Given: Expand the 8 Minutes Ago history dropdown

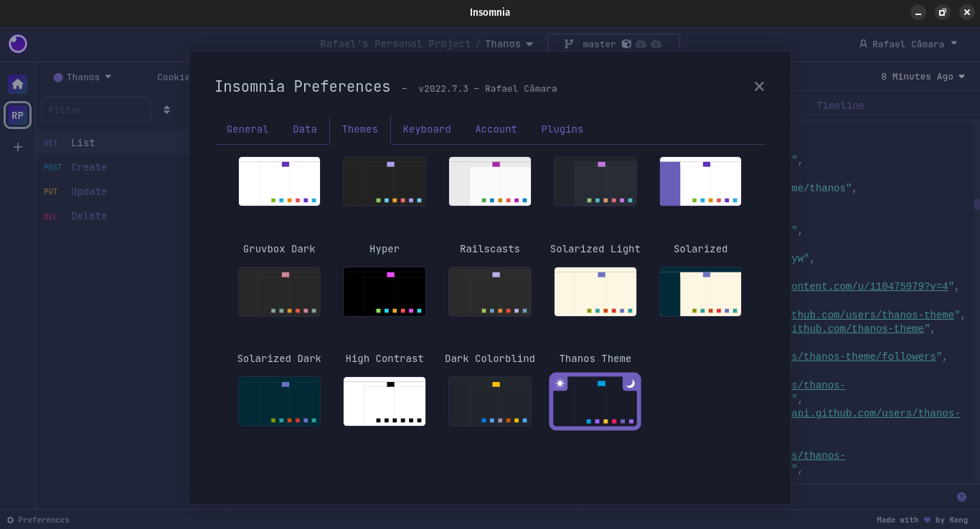Looking at the screenshot, I should pyautogui.click(x=923, y=77).
